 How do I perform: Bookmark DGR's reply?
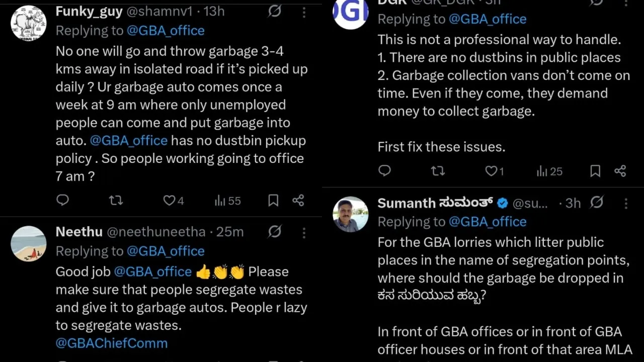[x=595, y=171]
